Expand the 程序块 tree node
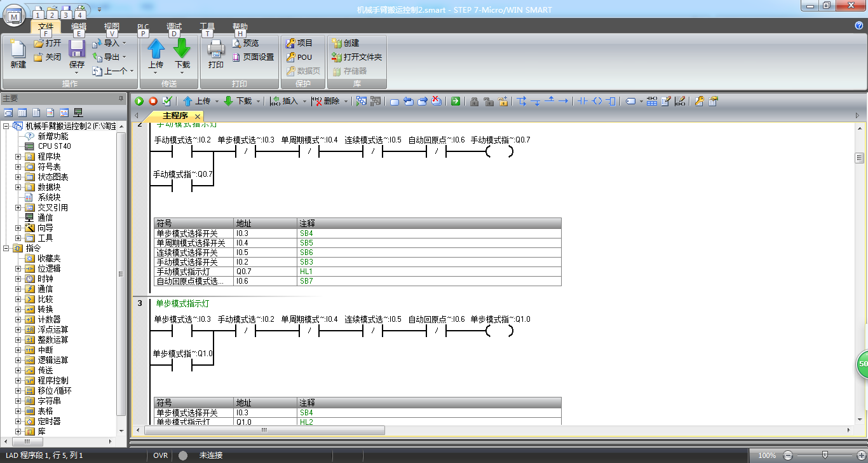This screenshot has width=868, height=463. point(18,156)
